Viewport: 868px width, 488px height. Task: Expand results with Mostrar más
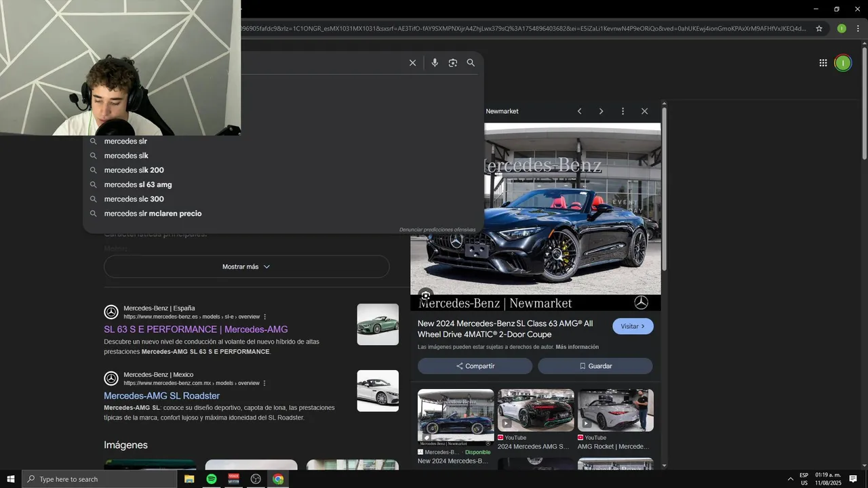[247, 267]
